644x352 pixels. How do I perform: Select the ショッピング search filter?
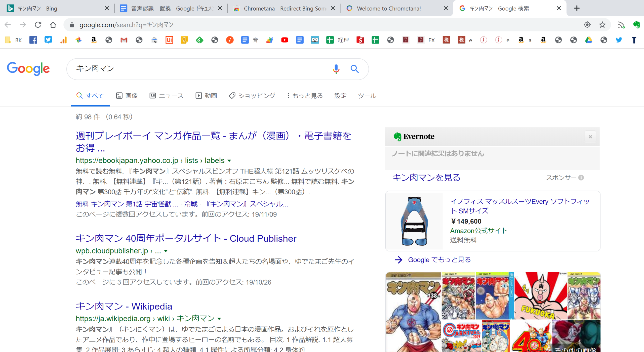252,96
